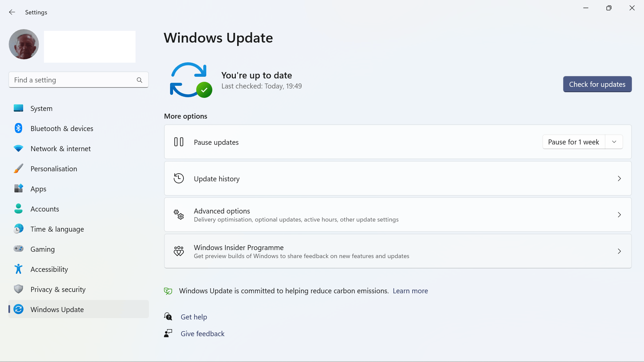Click the Pause for 1 week button
The width and height of the screenshot is (644, 362).
(574, 142)
